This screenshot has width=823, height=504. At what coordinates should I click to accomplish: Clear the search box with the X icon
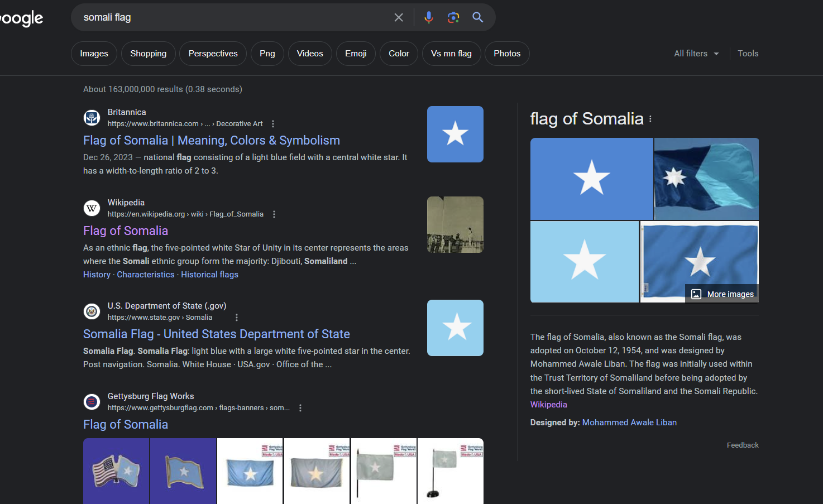(x=399, y=17)
